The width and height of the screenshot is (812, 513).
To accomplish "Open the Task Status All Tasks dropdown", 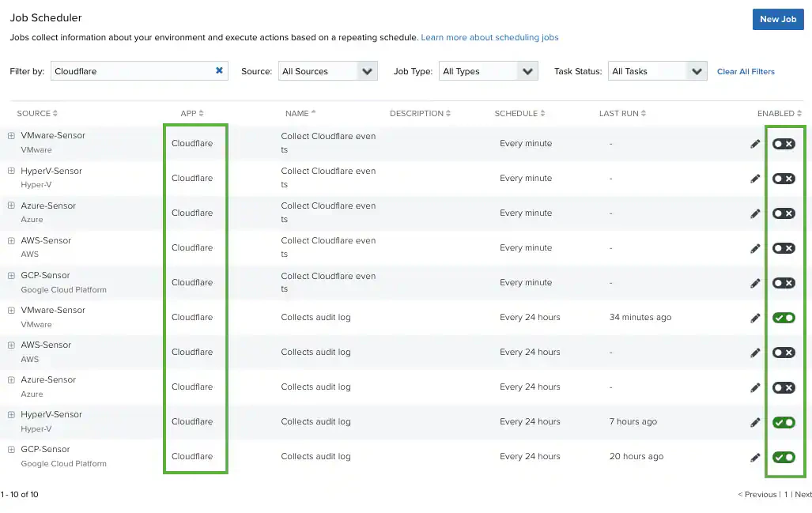I will [x=658, y=71].
